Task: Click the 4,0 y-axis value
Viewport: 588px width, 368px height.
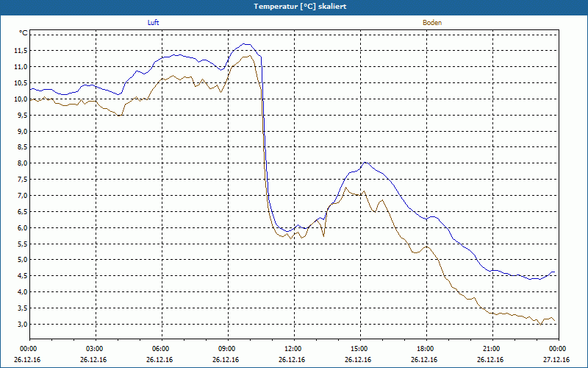Action: [22, 292]
